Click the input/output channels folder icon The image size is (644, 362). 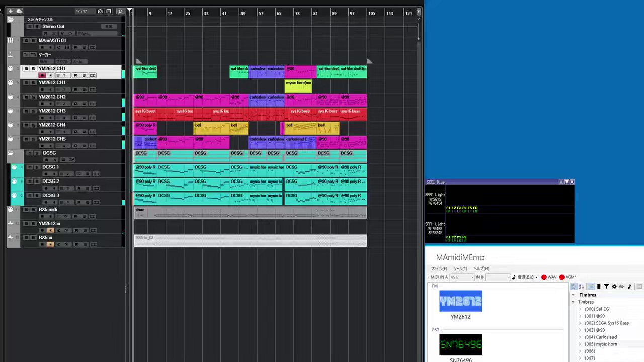(11, 19)
